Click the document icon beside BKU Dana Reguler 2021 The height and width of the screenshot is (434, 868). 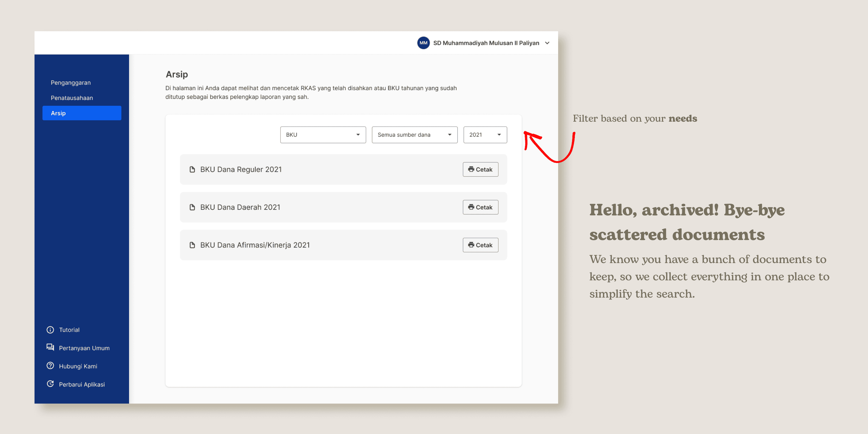coord(192,170)
